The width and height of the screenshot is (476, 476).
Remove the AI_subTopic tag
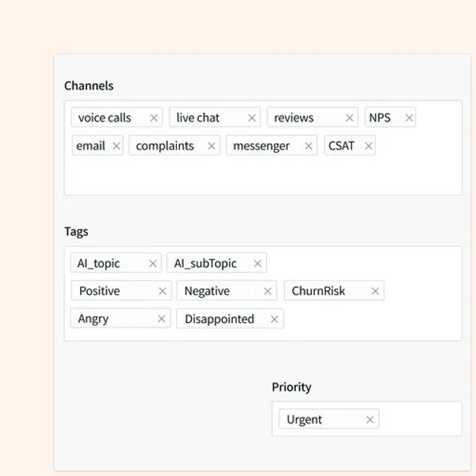pyautogui.click(x=257, y=263)
